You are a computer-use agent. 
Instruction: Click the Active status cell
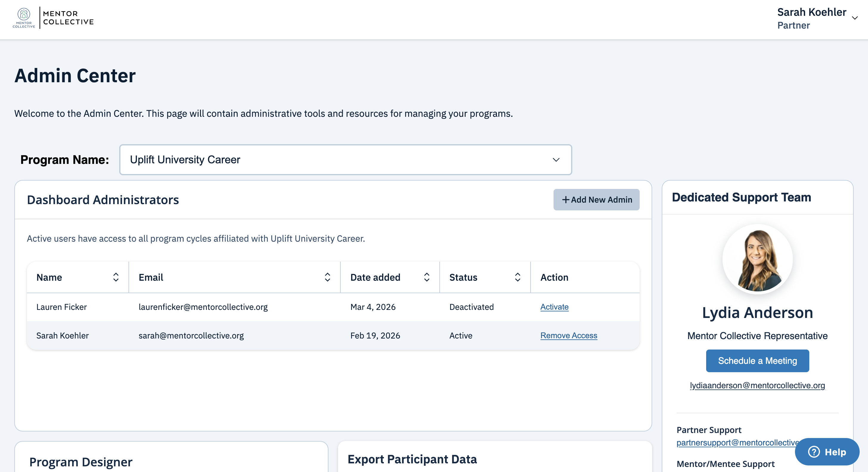tap(461, 336)
